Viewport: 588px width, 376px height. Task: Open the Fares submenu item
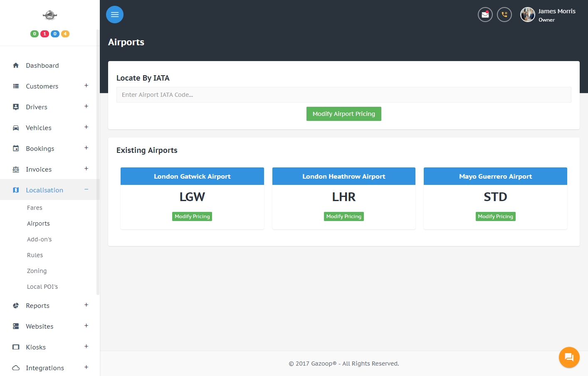coord(35,208)
